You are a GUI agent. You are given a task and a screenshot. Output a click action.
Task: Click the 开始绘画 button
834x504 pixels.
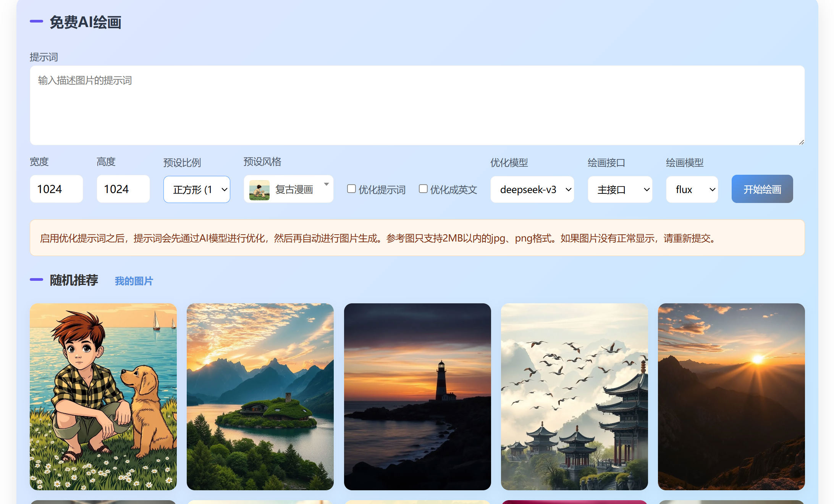click(762, 189)
